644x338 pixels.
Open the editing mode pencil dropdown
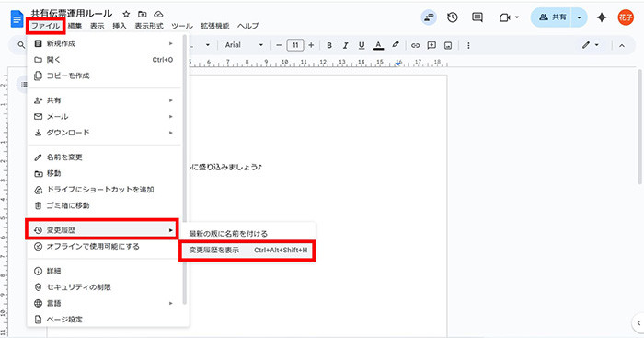coord(591,45)
